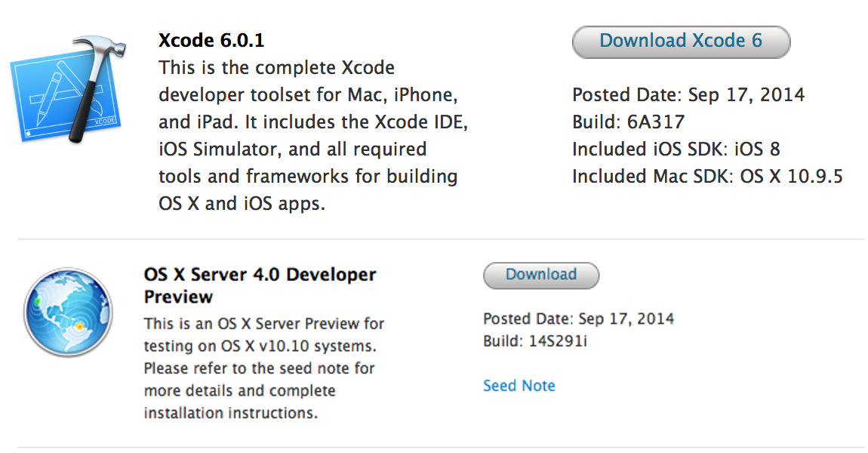Click the Included iOS SDK: iOS 8 line

coord(676,149)
